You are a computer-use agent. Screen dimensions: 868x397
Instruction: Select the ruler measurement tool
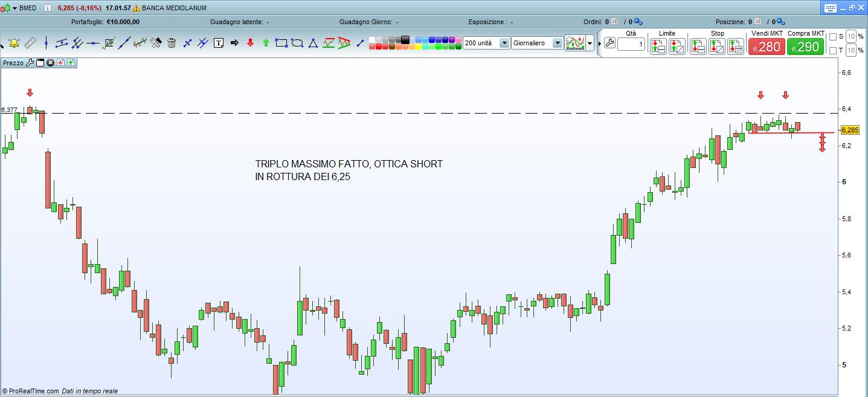pyautogui.click(x=30, y=43)
